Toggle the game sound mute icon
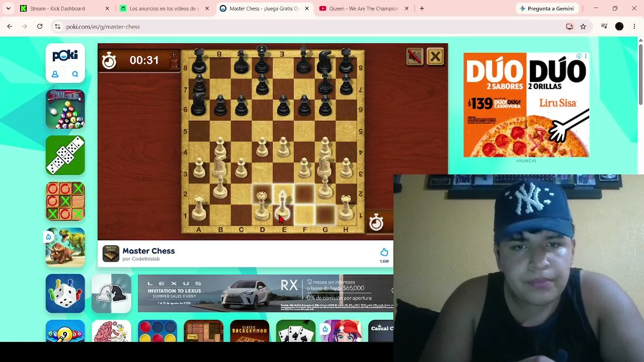The height and width of the screenshot is (362, 644). click(x=415, y=57)
